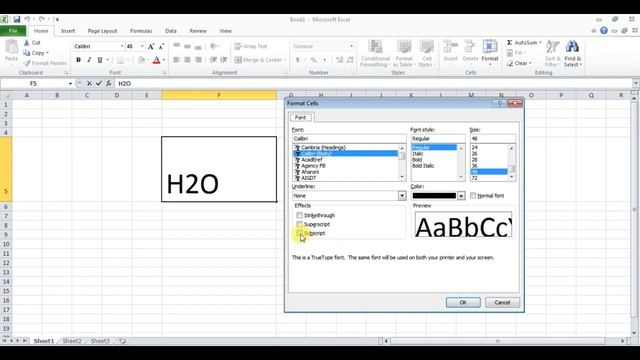Select Bold in the Font style list
The height and width of the screenshot is (360, 640).
[417, 160]
